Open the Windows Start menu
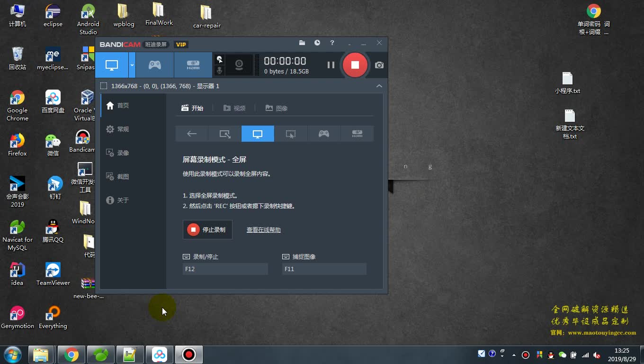This screenshot has height=364, width=644. point(13,355)
